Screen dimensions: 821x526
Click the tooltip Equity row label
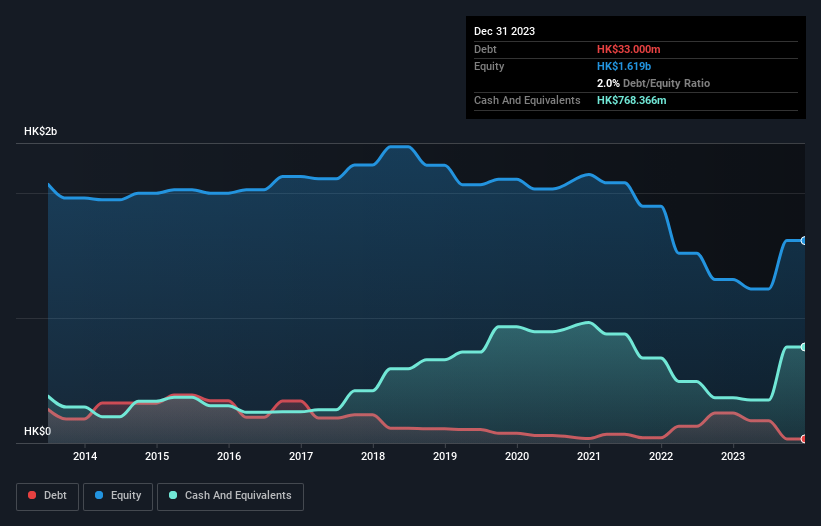[x=489, y=66]
